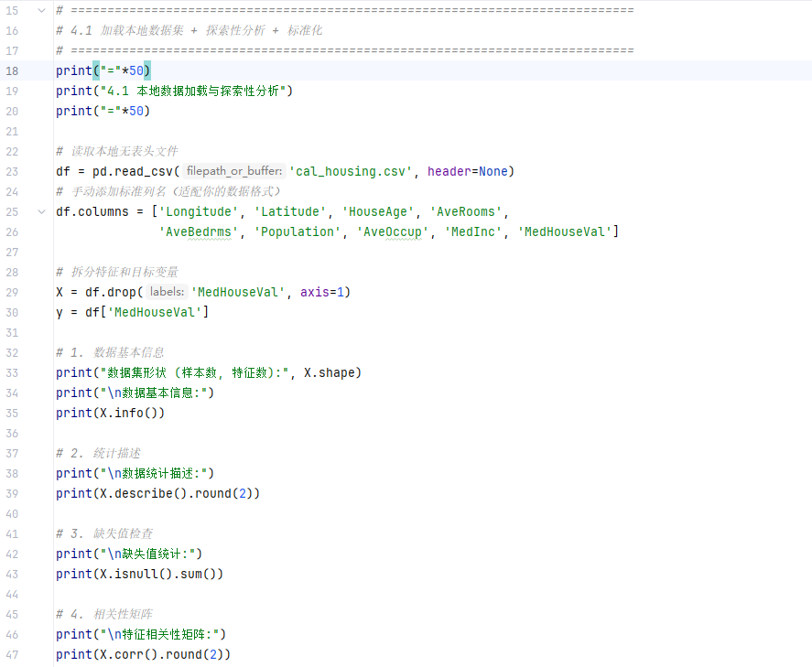Click the X.isnull().sum() expression
Viewport: 812px width, 667px height.
point(158,574)
